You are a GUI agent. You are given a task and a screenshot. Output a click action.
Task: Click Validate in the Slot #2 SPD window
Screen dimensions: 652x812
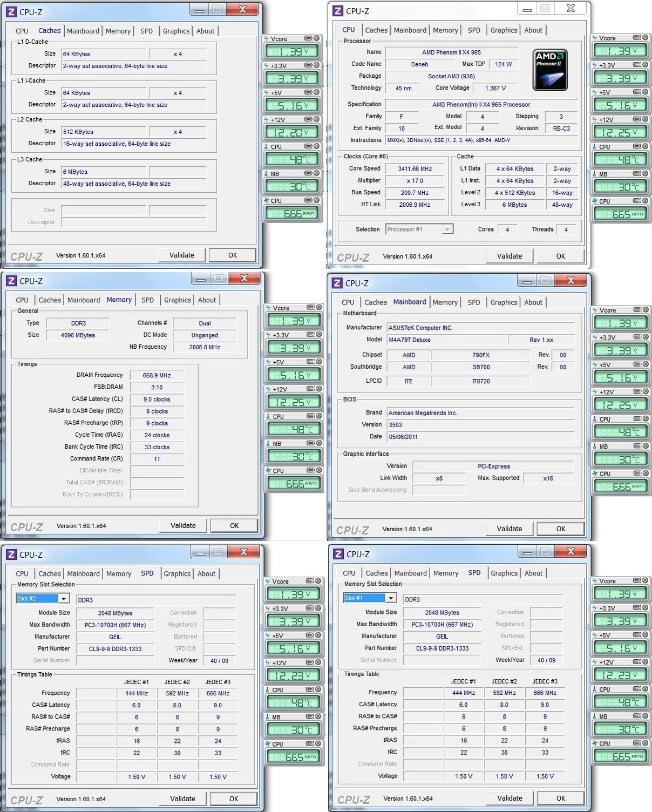coord(182,799)
